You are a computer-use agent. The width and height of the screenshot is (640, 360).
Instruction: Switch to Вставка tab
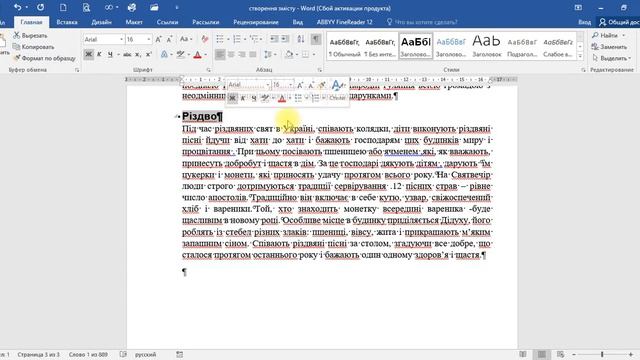coord(67,22)
